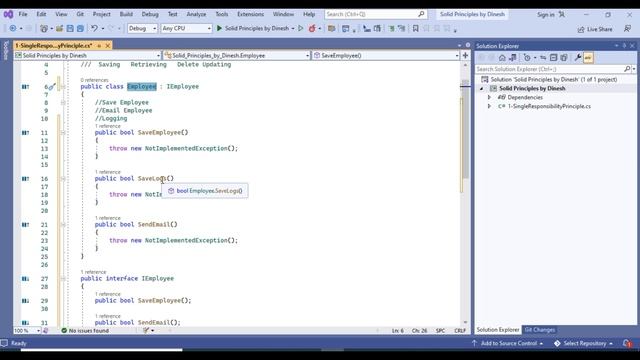Start without debugging using outlined play icon

(301, 29)
